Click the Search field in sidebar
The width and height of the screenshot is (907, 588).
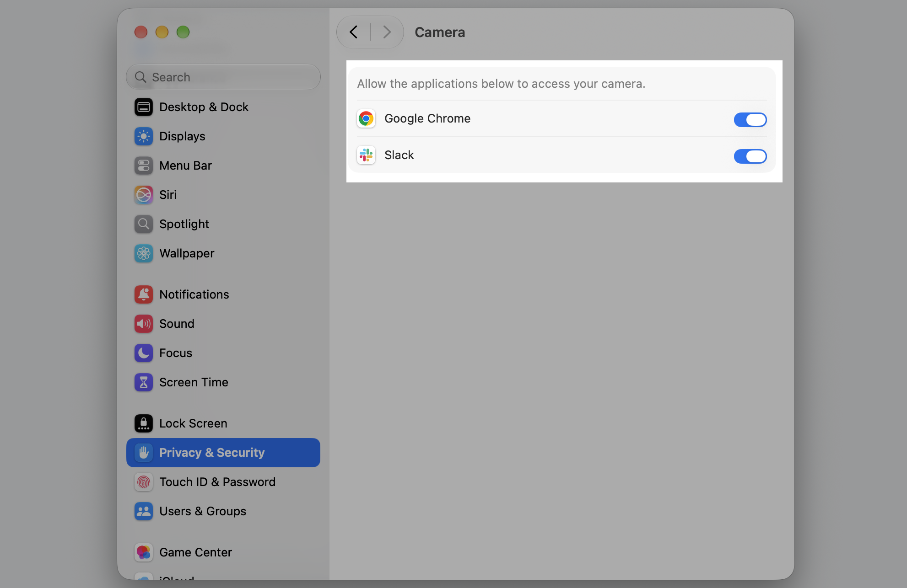tap(223, 77)
